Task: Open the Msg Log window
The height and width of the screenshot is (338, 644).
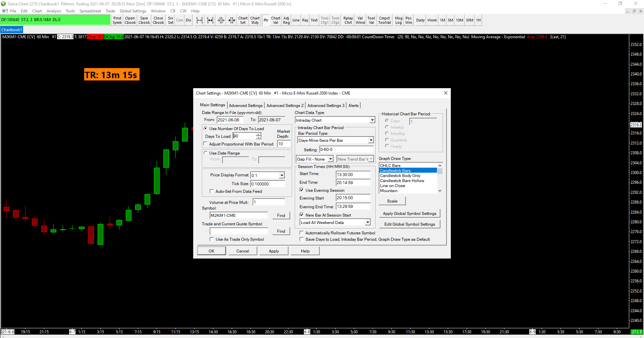Action: [x=398, y=20]
